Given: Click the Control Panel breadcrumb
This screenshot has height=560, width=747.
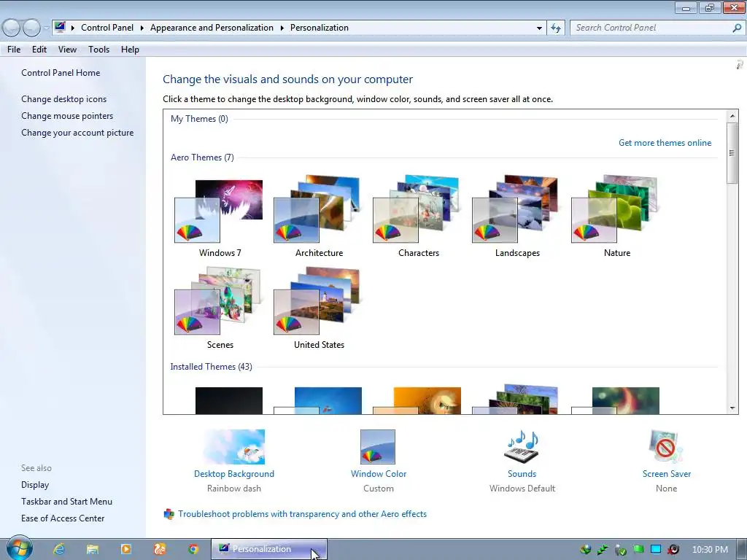Looking at the screenshot, I should [107, 28].
